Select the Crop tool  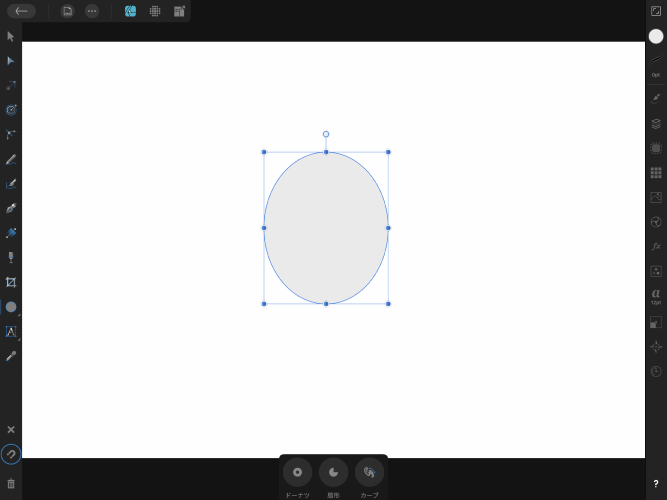pos(11,282)
